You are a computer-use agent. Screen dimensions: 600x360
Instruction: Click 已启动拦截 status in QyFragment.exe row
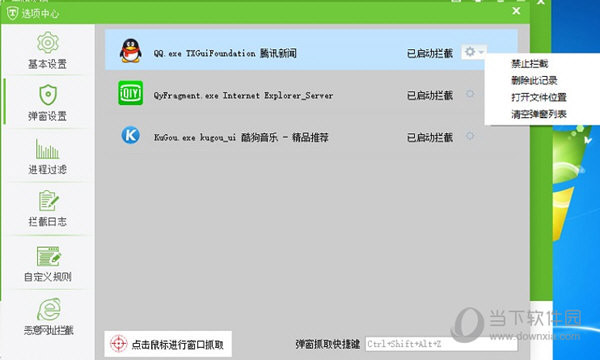[x=430, y=95]
